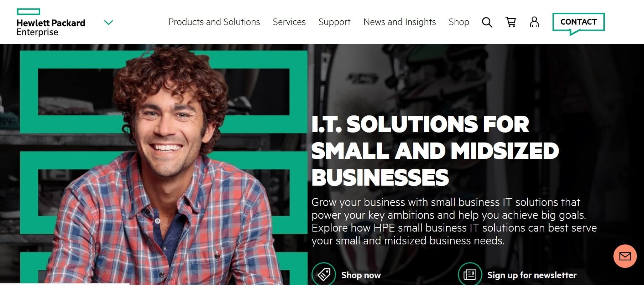
Task: Follow the Sign up for newsletter link
Action: click(532, 275)
